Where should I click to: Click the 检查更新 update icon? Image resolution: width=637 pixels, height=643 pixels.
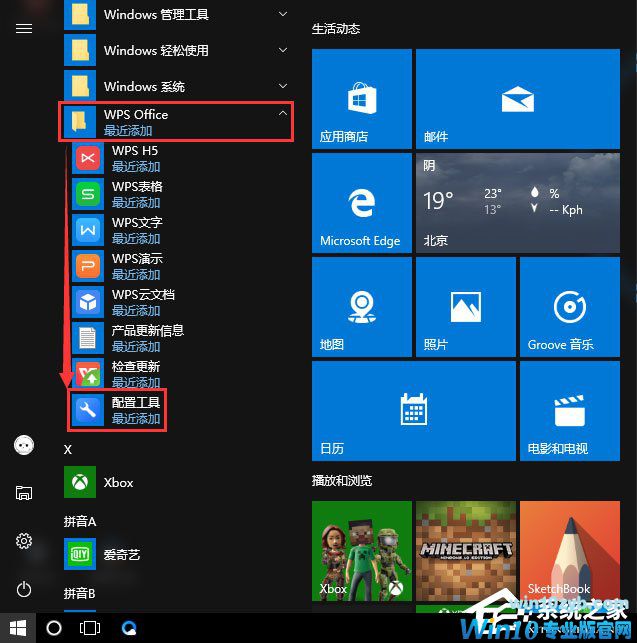click(x=88, y=373)
